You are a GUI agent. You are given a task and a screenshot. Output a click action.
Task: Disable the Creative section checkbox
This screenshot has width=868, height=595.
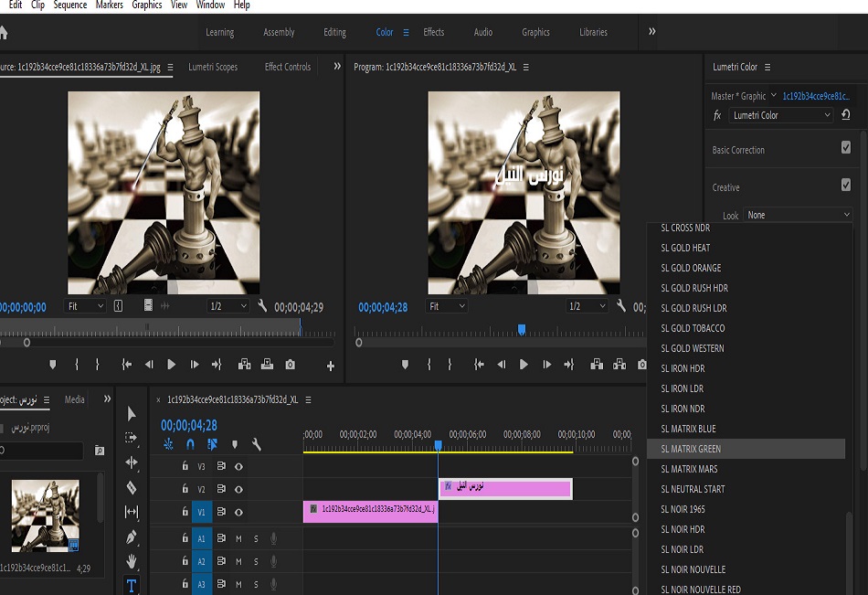845,186
